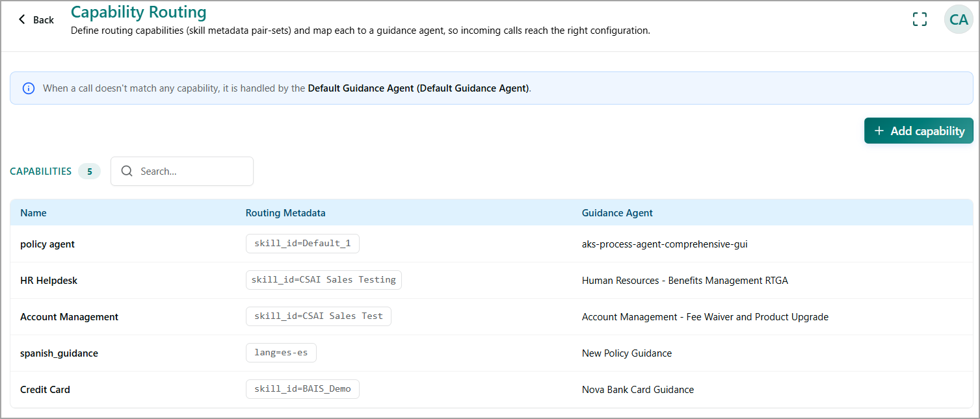Open the policy agent row
The height and width of the screenshot is (419, 980).
491,244
